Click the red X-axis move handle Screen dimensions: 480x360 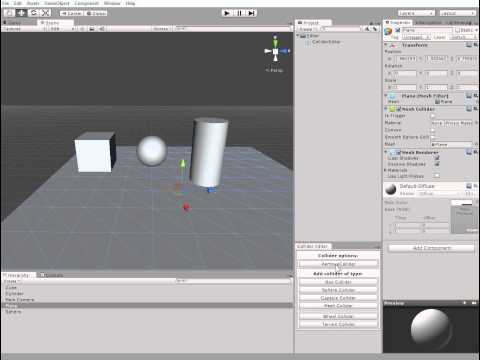186,207
